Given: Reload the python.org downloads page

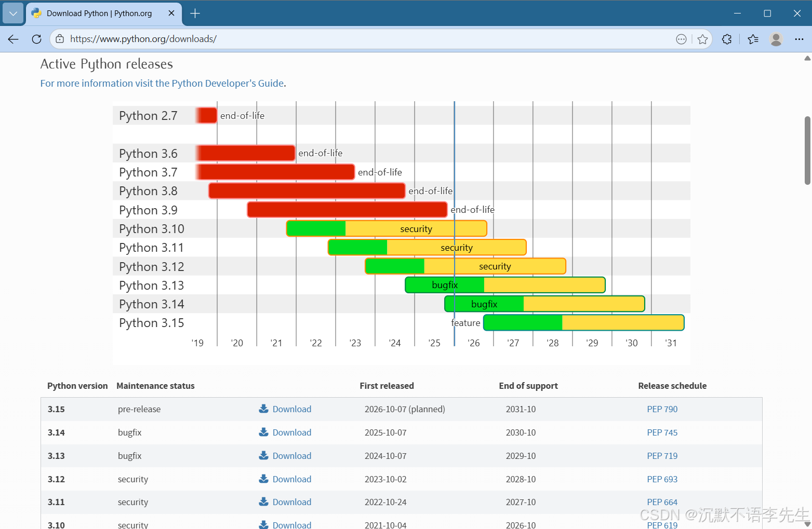Looking at the screenshot, I should click(36, 39).
